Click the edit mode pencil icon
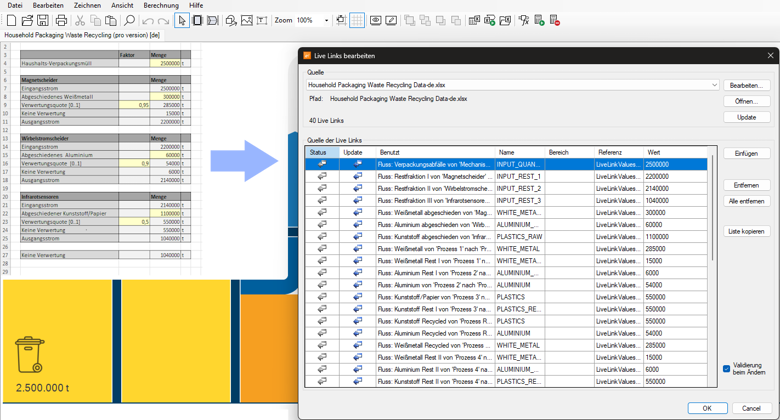This screenshot has width=780, height=420. [x=391, y=20]
